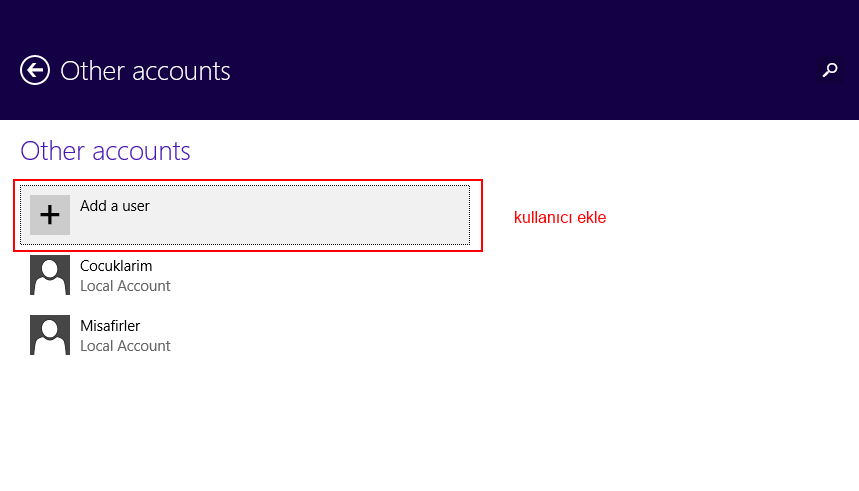
Task: Click 'Local Account' under Cocuklarim
Action: 125,286
